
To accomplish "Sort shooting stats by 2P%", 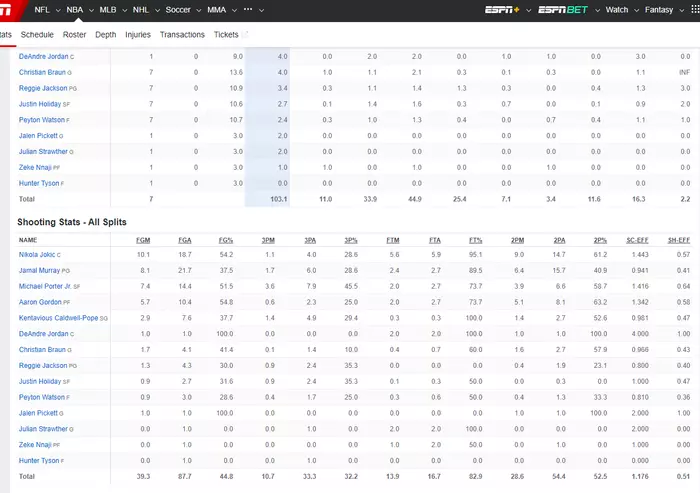I will tap(600, 240).
